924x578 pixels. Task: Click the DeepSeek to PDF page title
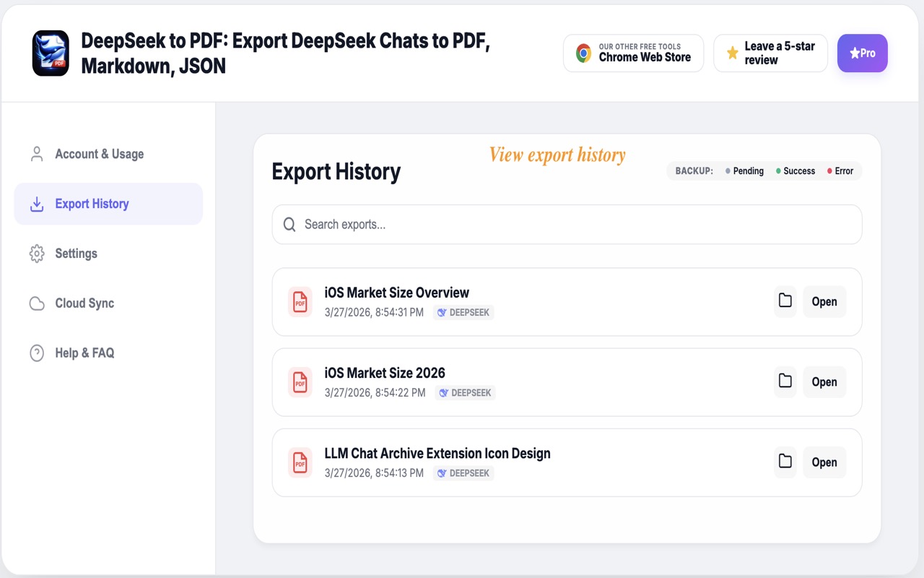click(x=286, y=53)
